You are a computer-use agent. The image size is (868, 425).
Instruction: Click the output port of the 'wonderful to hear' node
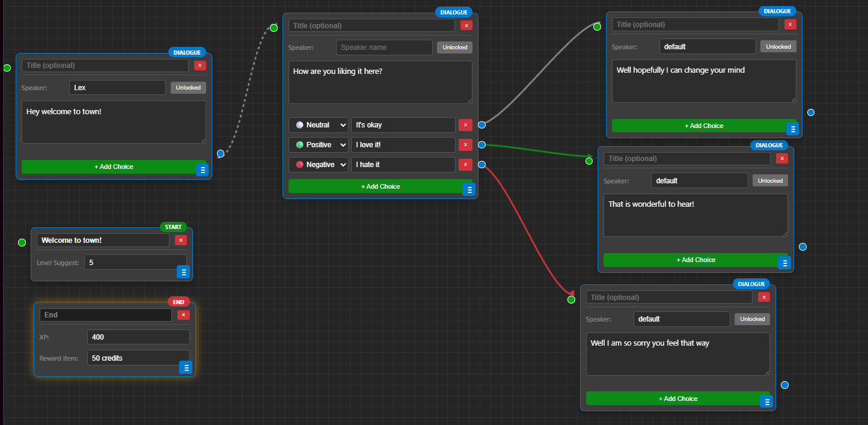(802, 247)
